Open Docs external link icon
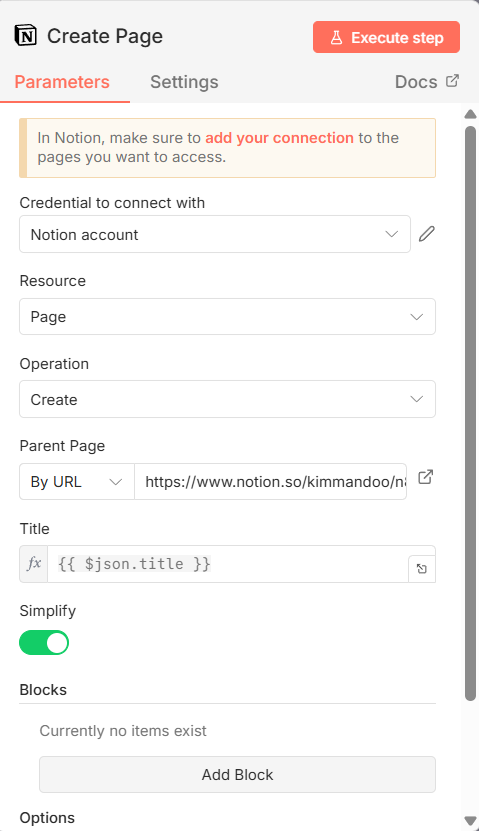This screenshot has width=479, height=831. click(x=452, y=81)
